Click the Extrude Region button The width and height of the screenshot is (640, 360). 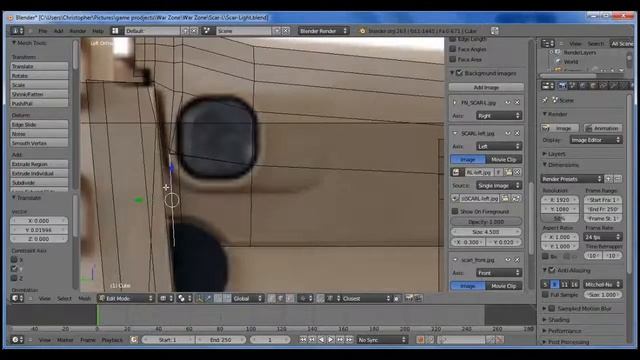pos(39,164)
